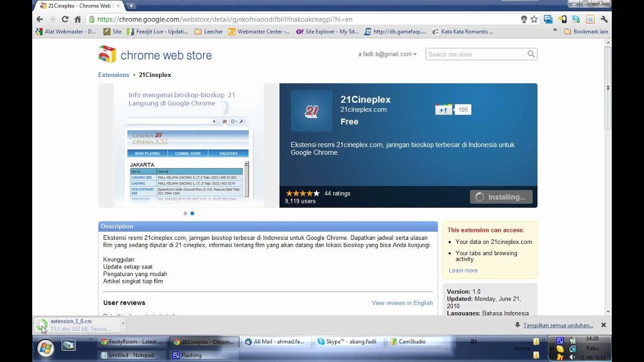This screenshot has height=362, width=644.
Task: Open a new tab with the plus button
Action: pos(131,6)
